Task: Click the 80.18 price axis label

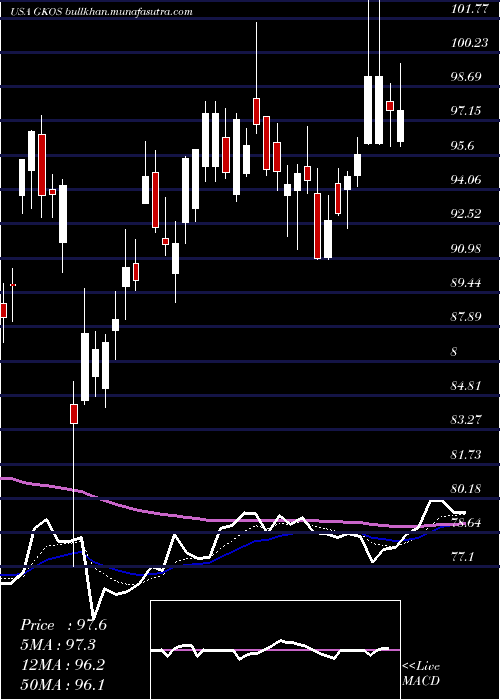Action: [x=466, y=488]
